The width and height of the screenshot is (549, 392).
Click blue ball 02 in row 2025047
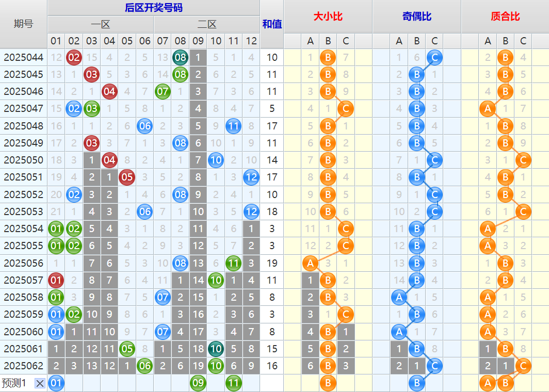click(74, 109)
